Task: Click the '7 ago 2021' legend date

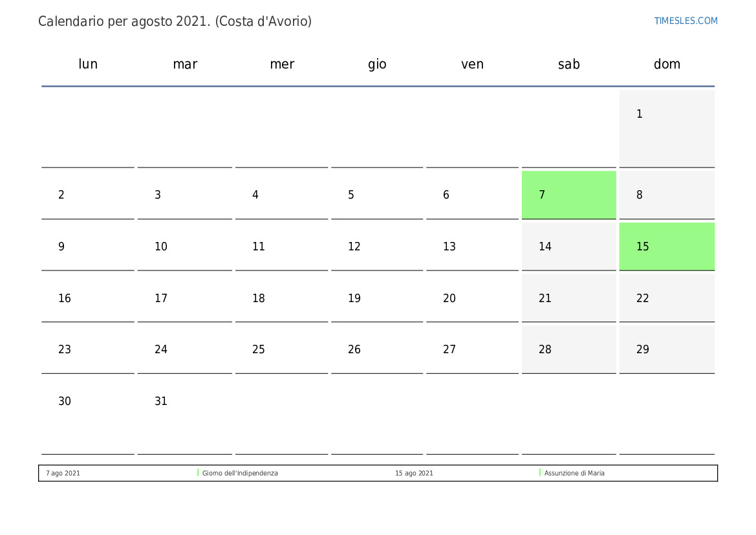Action: 63,474
